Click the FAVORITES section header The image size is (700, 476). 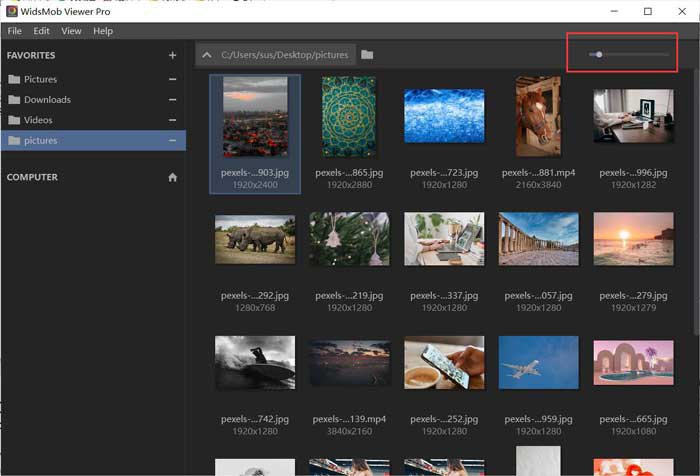[x=31, y=55]
